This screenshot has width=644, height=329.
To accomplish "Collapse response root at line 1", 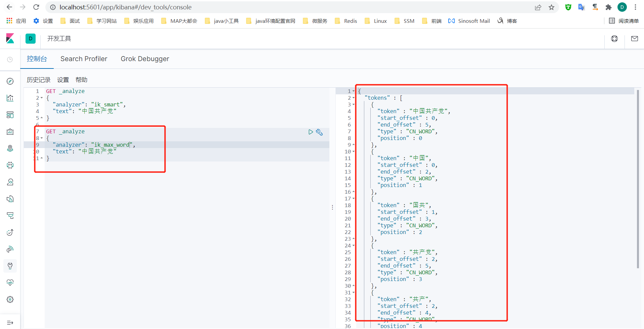I will pyautogui.click(x=353, y=91).
